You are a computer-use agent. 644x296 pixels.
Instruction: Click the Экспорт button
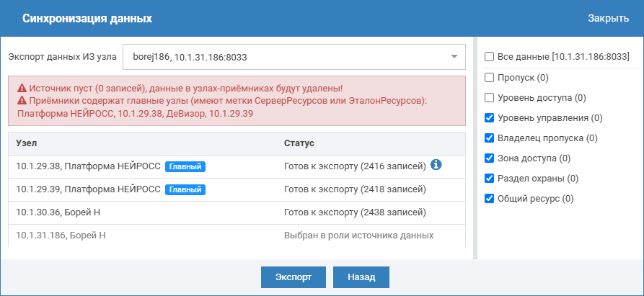[x=294, y=277]
